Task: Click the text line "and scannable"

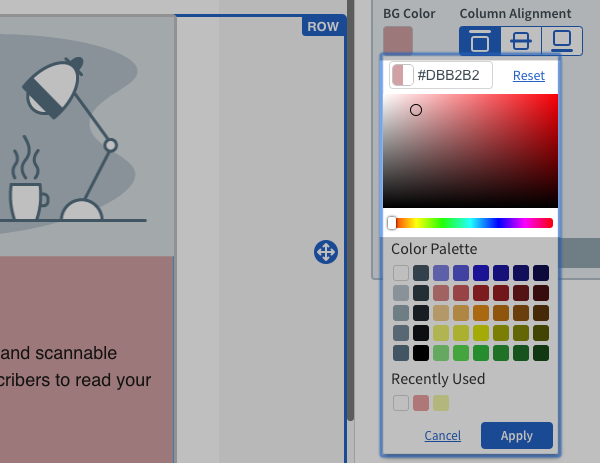Action: point(58,353)
